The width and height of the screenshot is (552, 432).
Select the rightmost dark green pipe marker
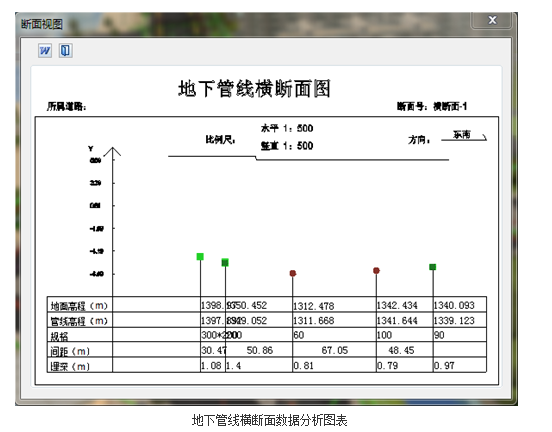point(433,267)
